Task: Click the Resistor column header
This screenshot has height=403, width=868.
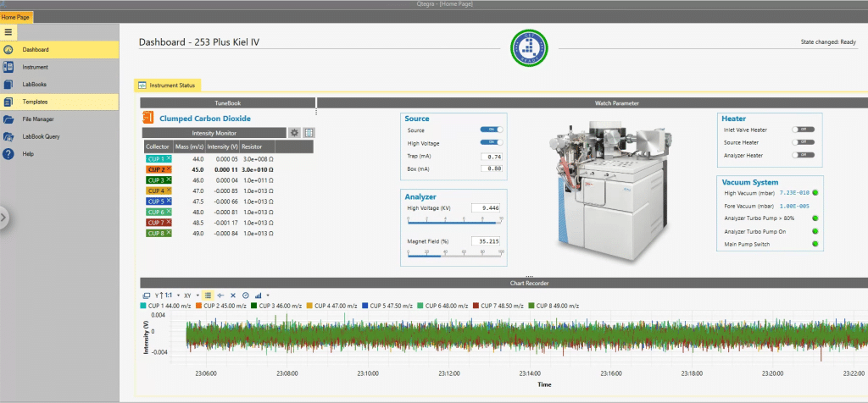Action: [256, 146]
